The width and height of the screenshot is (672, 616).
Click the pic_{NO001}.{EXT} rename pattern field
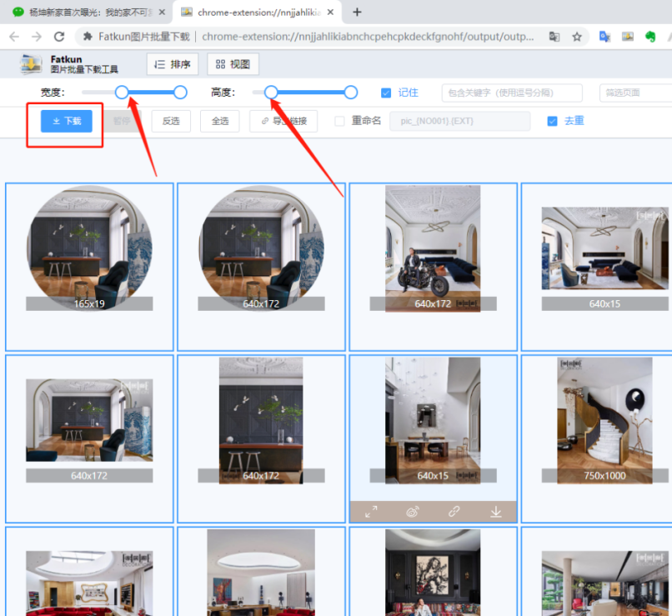pyautogui.click(x=460, y=121)
